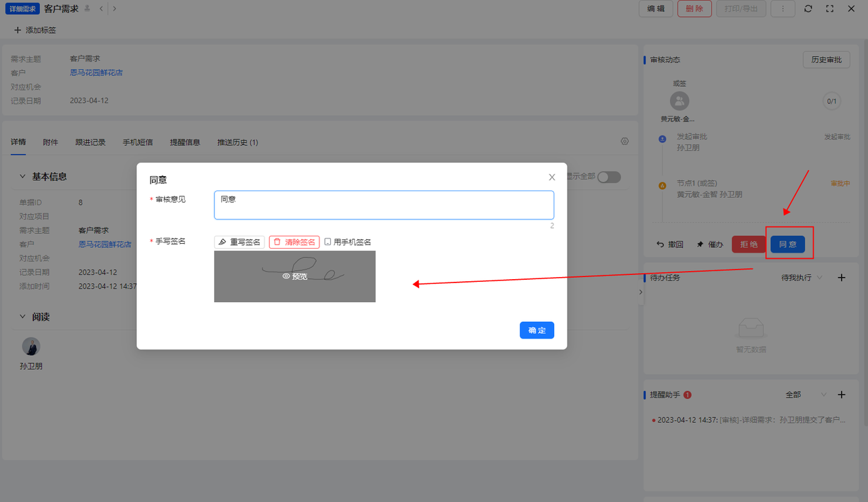Screen dimensions: 868x502
Task: Switch to the 推送历史 (1) tab
Action: tap(237, 142)
